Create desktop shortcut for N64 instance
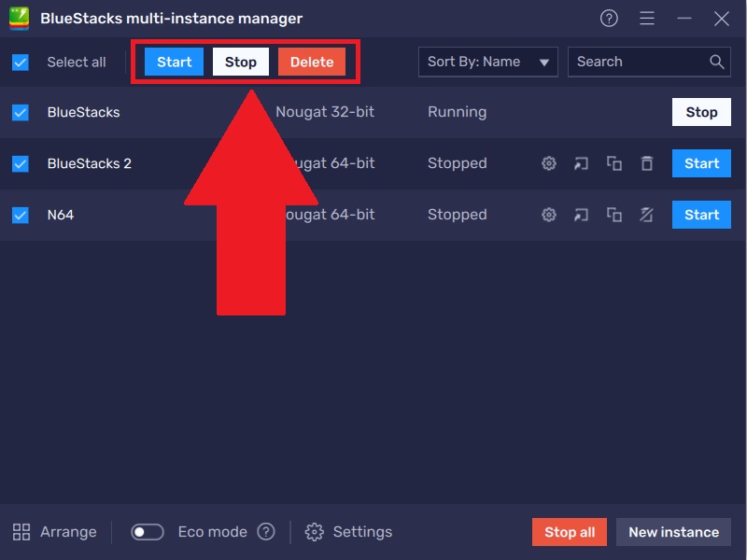The image size is (747, 560). click(582, 215)
